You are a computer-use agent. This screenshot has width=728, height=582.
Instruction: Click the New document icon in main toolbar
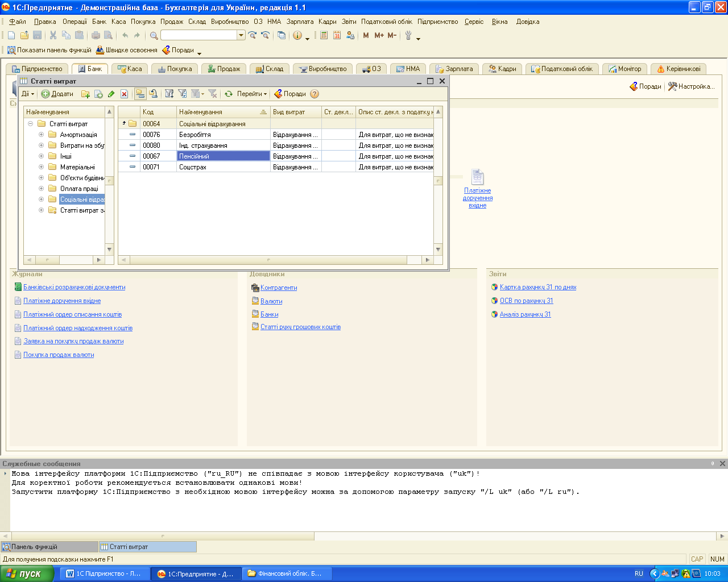(11, 35)
